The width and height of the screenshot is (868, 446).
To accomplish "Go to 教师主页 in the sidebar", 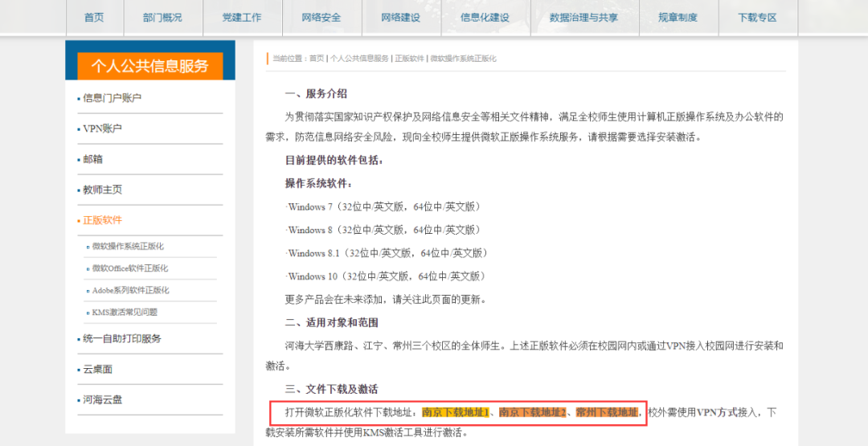I will pos(102,190).
